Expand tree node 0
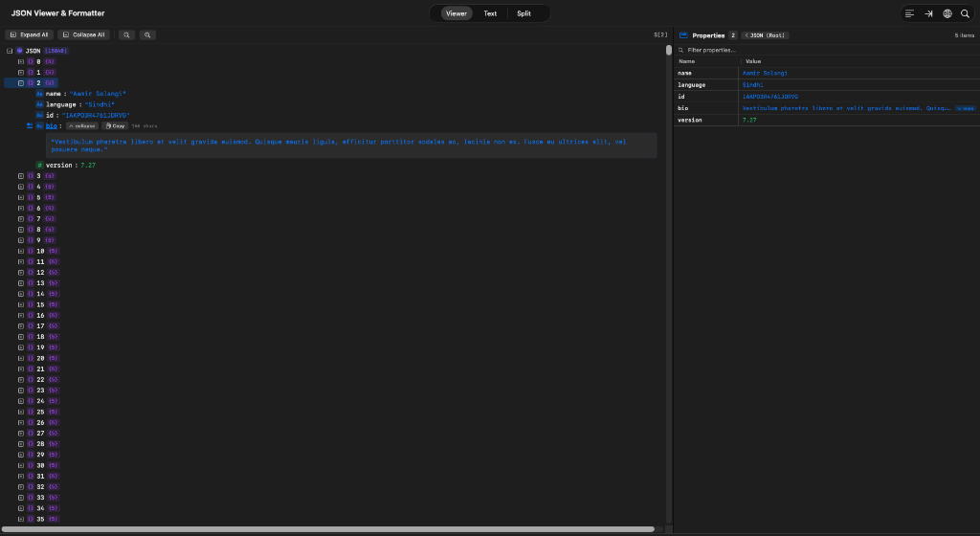The height and width of the screenshot is (536, 980). tap(21, 62)
